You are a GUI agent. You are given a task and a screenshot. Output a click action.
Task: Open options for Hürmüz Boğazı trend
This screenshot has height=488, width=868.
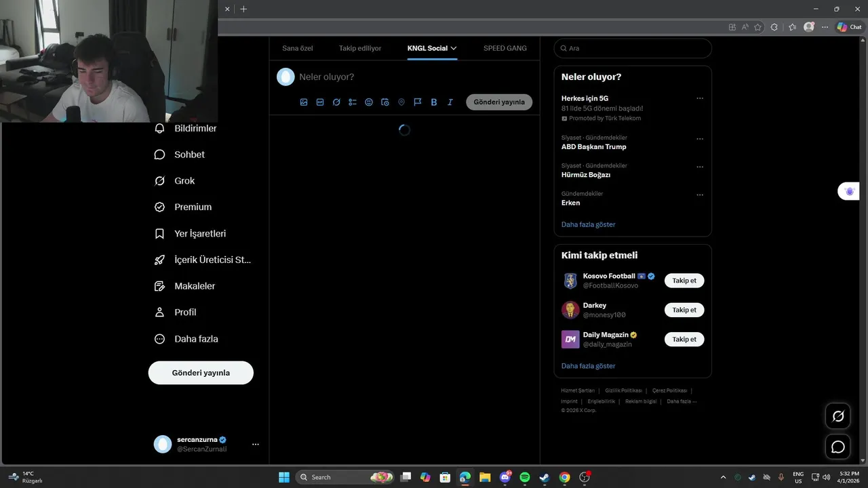click(700, 167)
